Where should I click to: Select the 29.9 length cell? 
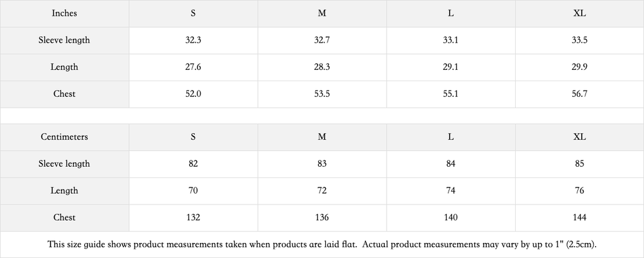tap(579, 67)
